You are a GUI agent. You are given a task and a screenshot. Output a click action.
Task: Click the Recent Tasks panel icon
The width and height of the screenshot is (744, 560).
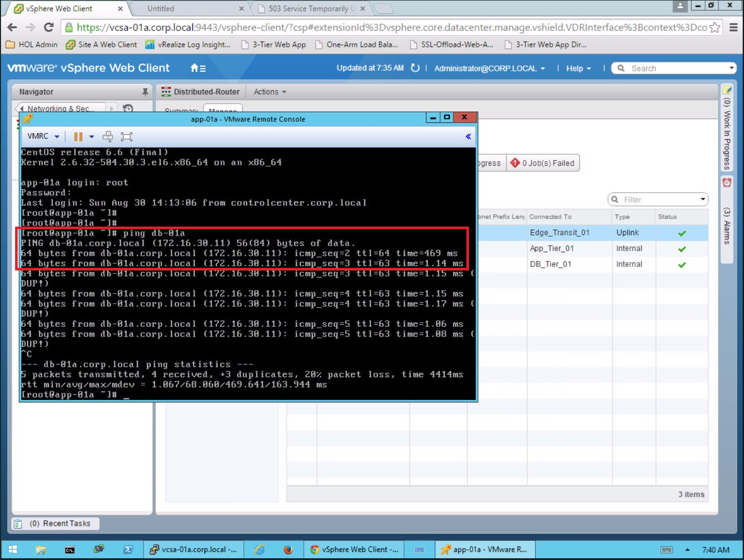click(18, 524)
